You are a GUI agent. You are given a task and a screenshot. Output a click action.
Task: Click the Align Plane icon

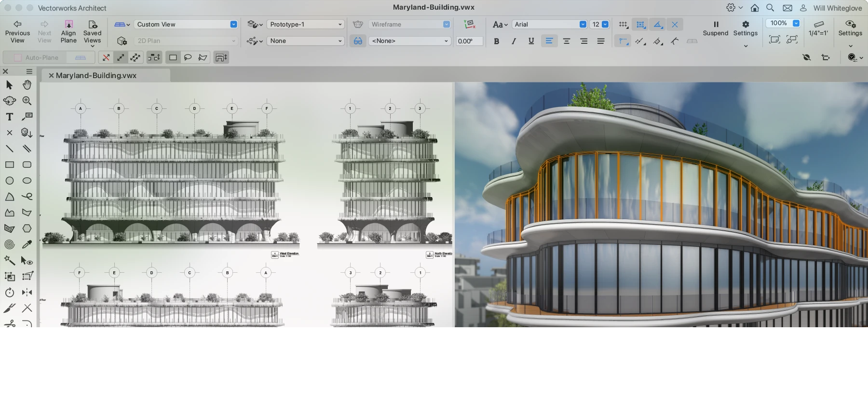coord(68,24)
